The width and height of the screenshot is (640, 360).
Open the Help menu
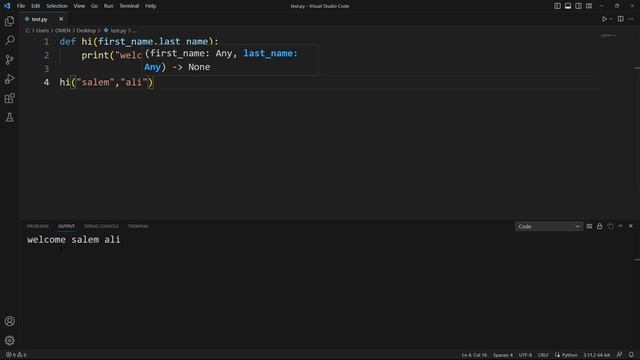[151, 6]
